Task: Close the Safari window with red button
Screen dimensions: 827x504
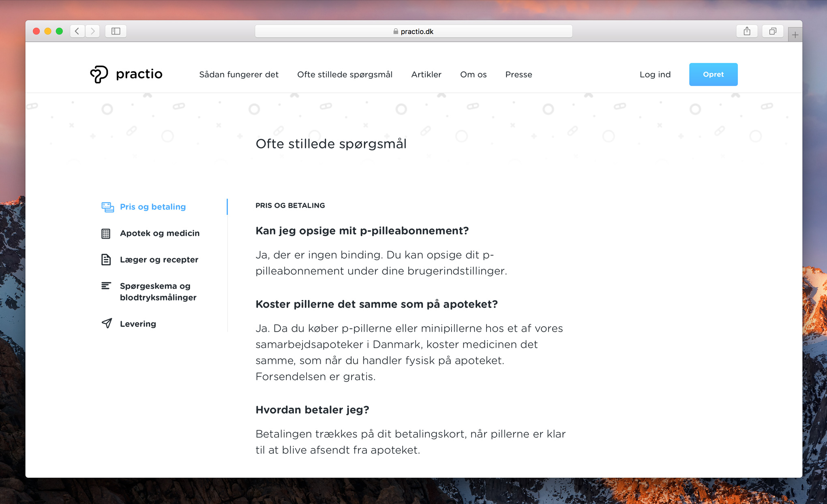Action: [36, 31]
